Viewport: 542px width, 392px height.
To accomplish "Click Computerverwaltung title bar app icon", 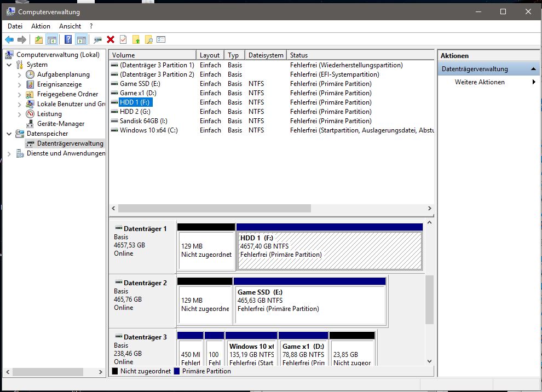I will click(10, 11).
